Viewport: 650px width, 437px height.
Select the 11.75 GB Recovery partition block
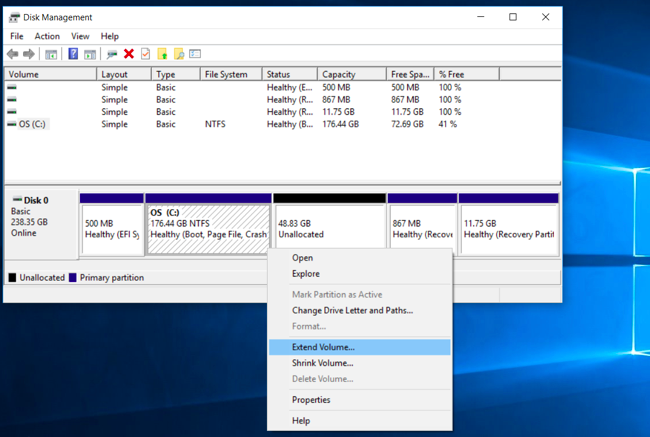[508, 229]
